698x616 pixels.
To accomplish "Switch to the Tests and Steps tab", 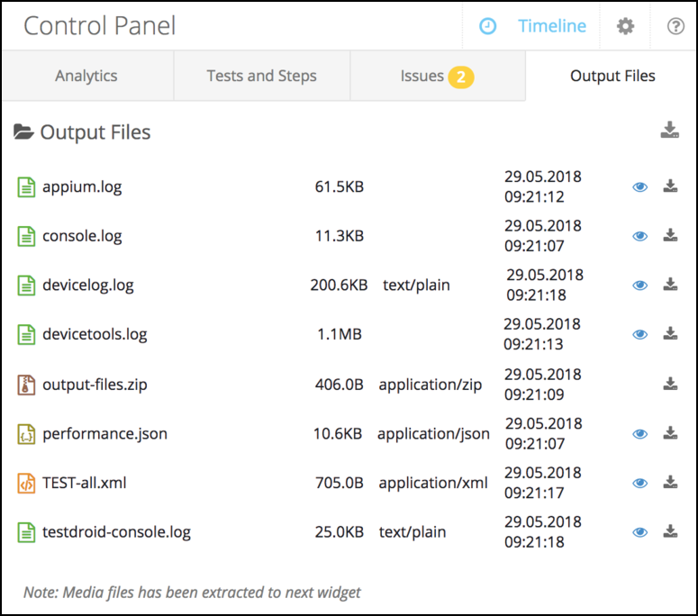I will tap(261, 76).
